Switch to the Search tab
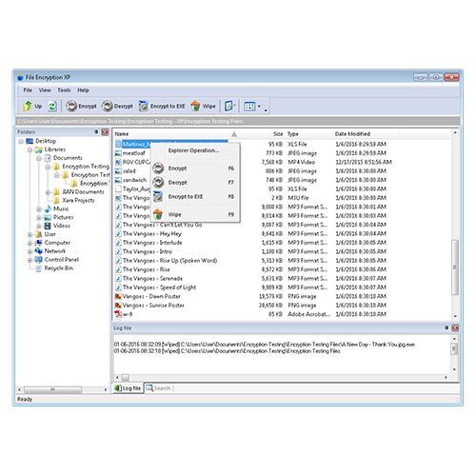The height and width of the screenshot is (476, 476). tap(158, 388)
